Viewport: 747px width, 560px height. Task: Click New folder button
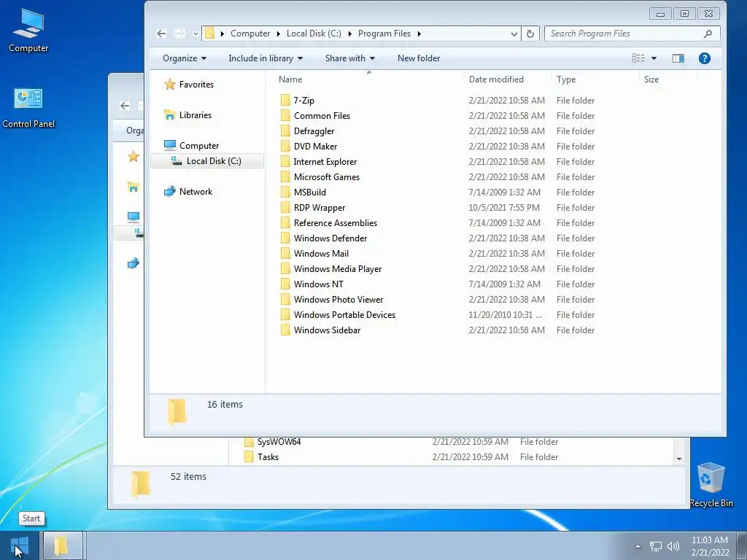click(x=419, y=58)
